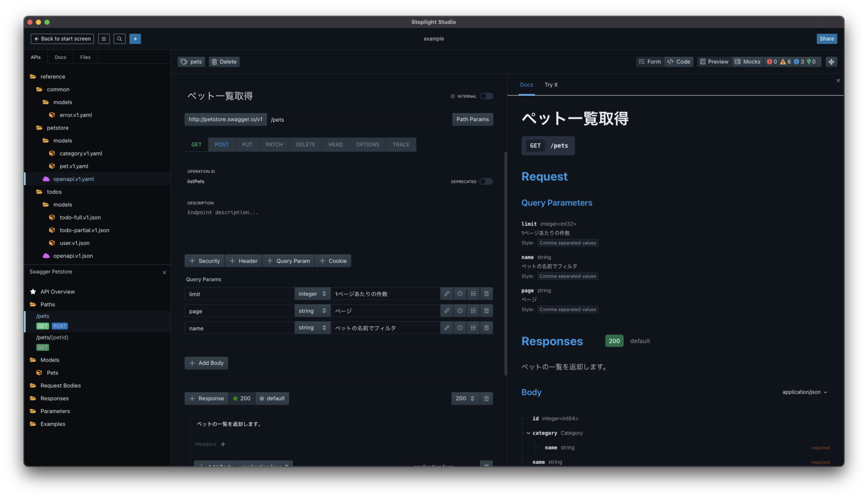Screen dimensions: 868x498
Task: Enable the DEPRECATED toggle
Action: coord(486,181)
